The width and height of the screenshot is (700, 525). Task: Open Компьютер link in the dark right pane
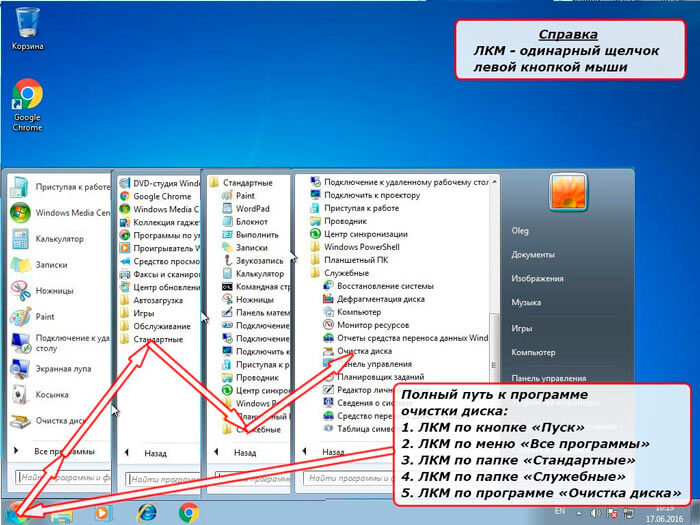coord(533,352)
